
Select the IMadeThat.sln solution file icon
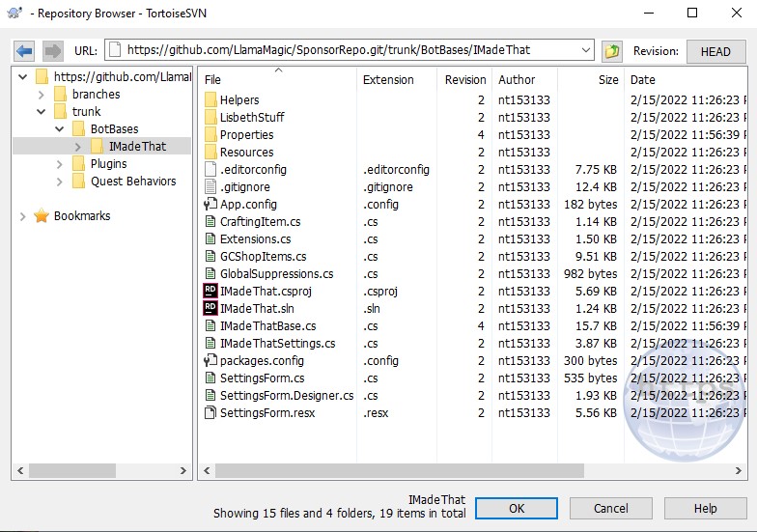point(210,309)
